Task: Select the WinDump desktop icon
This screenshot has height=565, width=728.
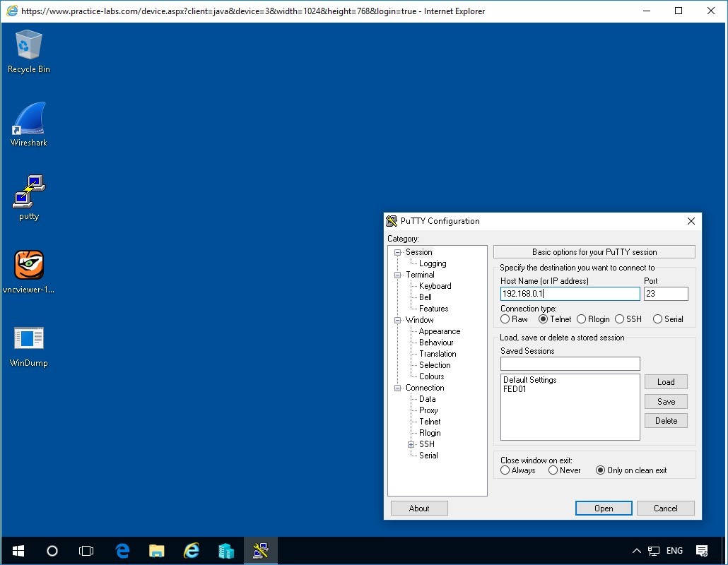Action: coord(28,345)
